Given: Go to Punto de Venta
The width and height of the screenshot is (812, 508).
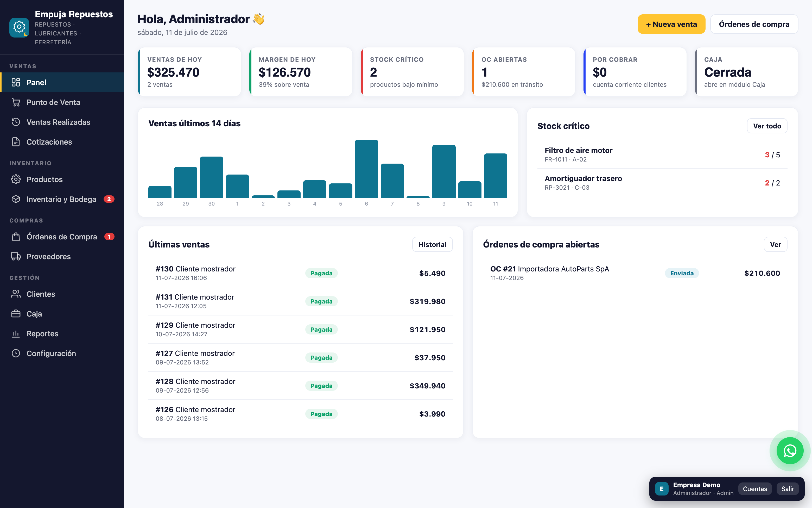Looking at the screenshot, I should pyautogui.click(x=62, y=102).
